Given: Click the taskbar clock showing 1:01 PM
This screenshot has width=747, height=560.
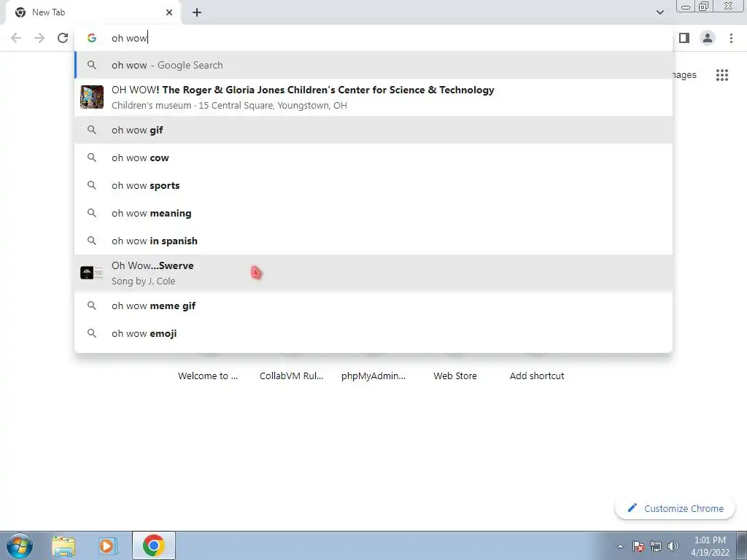Looking at the screenshot, I should click(x=710, y=546).
